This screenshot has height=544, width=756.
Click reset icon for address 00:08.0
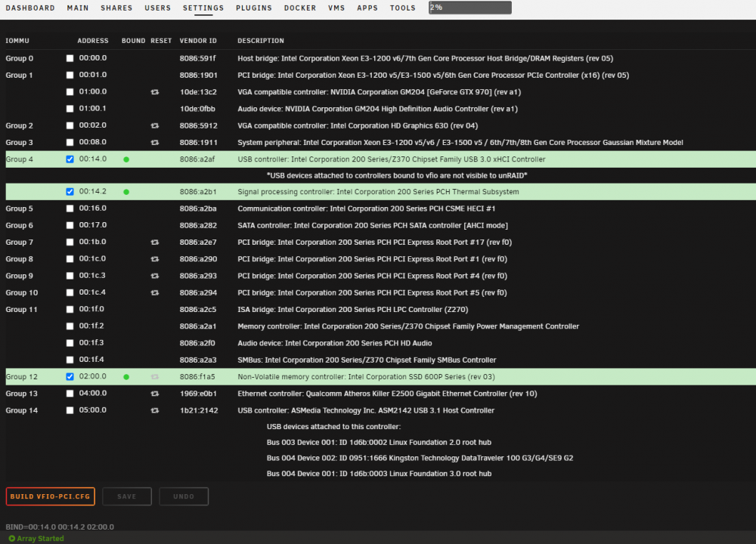click(x=155, y=143)
